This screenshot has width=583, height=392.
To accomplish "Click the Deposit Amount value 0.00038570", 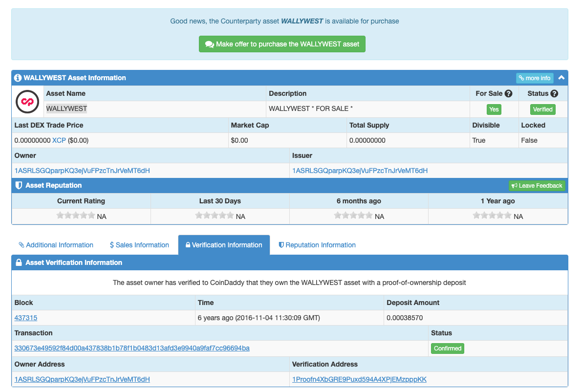I will pos(405,318).
